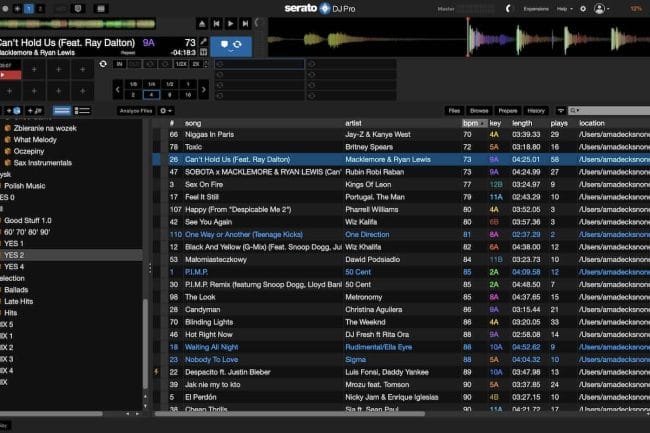Select the Polish Music crate
Screen dimensions: 650x433
(x=24, y=186)
